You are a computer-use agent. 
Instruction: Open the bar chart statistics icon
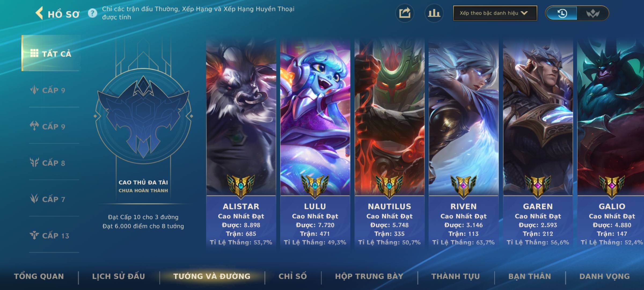(x=434, y=13)
